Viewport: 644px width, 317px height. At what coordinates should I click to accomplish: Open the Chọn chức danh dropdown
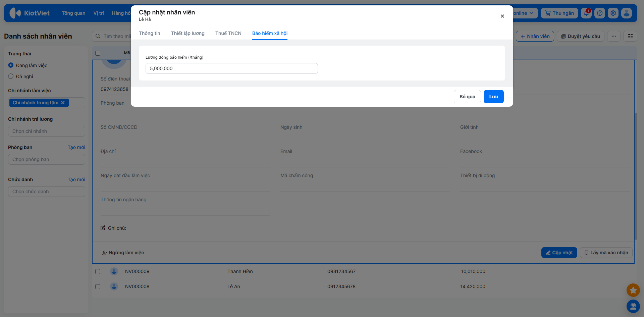(47, 192)
